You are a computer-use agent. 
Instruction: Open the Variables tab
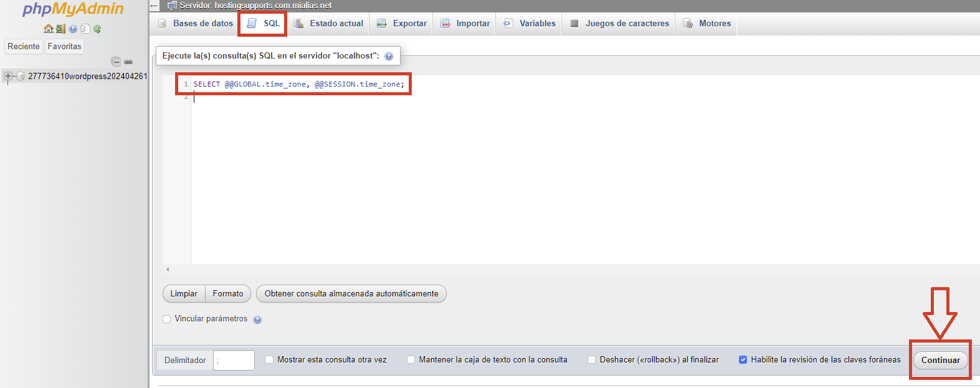530,24
